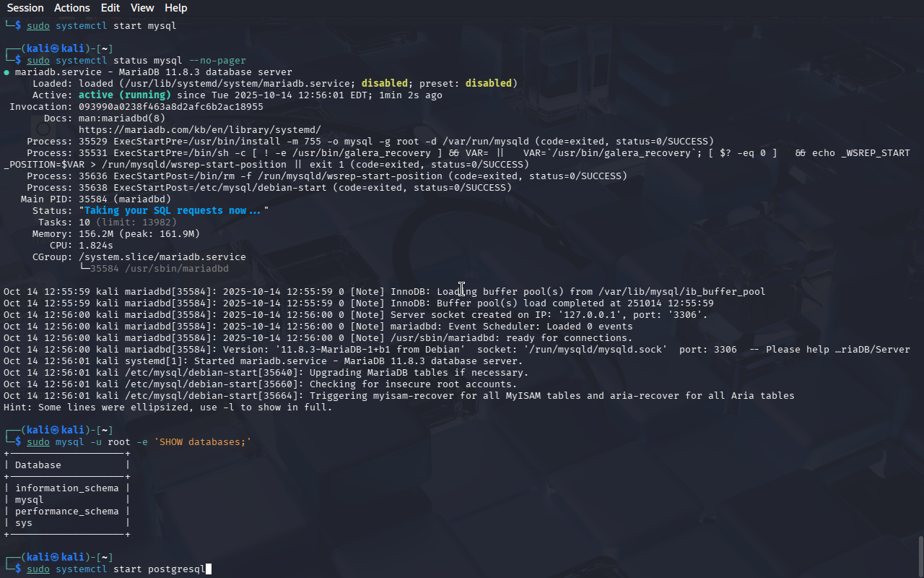Open the Edit menu

coord(110,8)
